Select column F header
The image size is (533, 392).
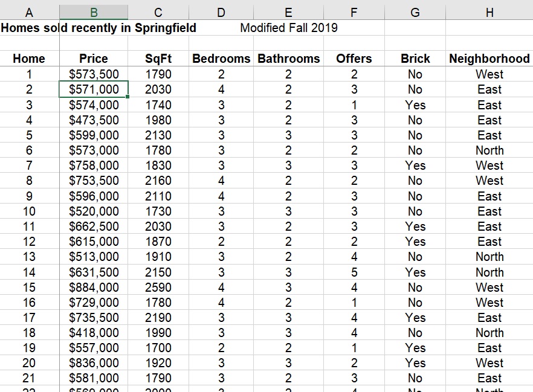tap(354, 13)
